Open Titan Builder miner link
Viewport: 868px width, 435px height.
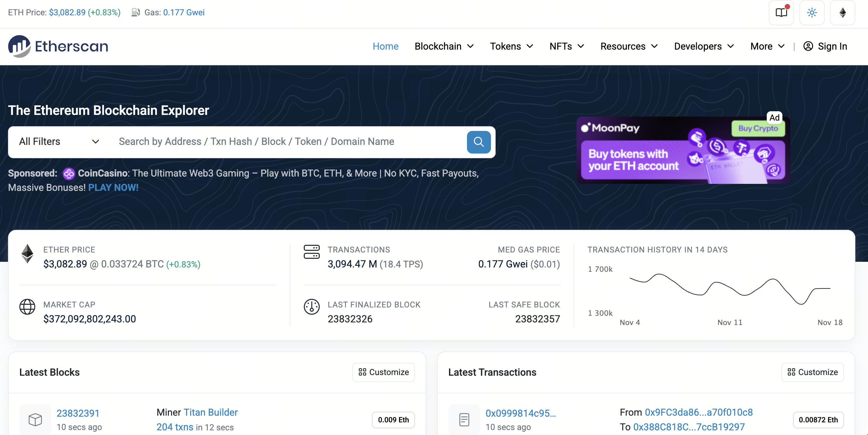[210, 412]
